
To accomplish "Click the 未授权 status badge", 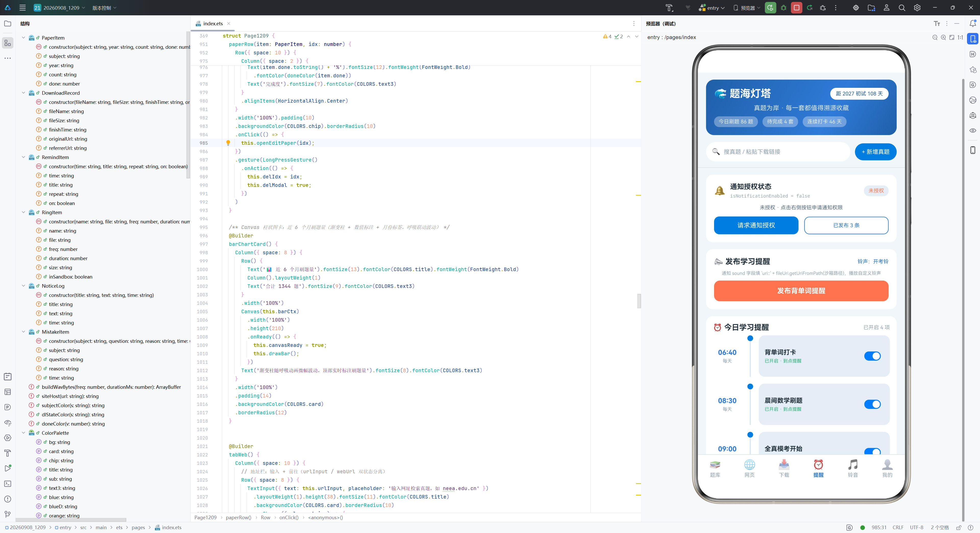I will (876, 191).
